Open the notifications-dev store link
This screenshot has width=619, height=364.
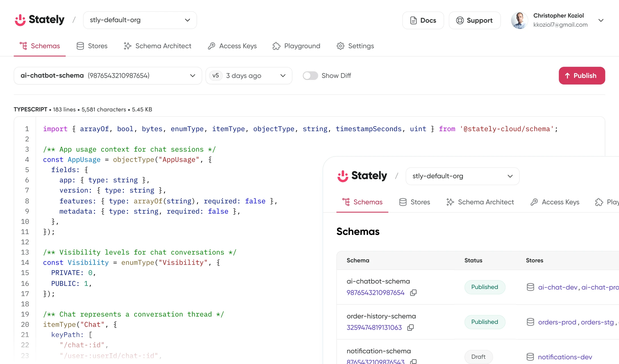pyautogui.click(x=565, y=357)
